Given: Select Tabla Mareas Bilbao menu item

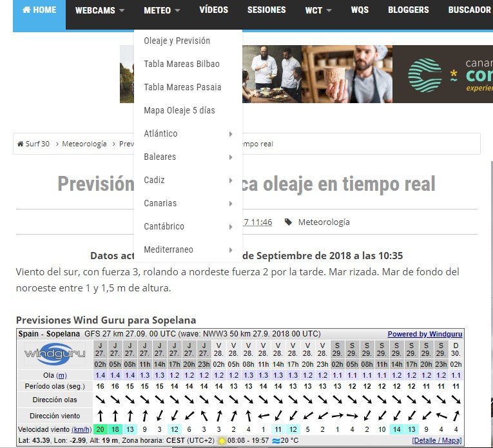Looking at the screenshot, I should (182, 64).
